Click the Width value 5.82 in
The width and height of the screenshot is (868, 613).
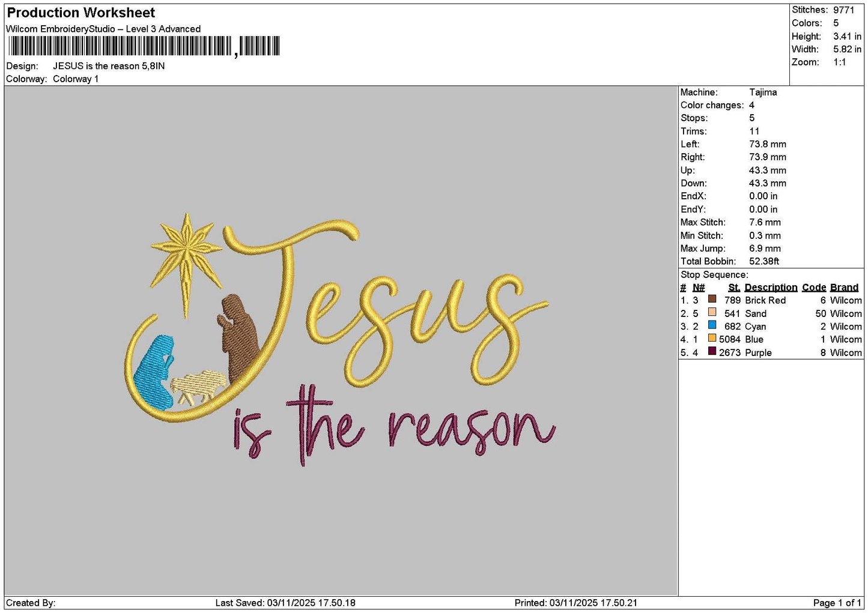pyautogui.click(x=847, y=49)
